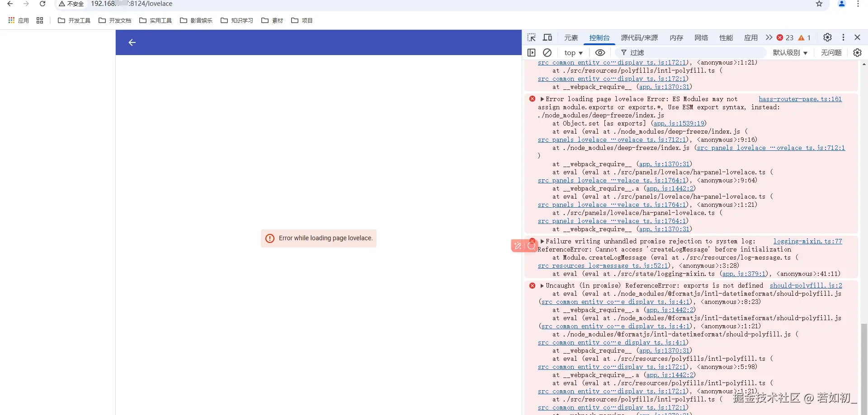Click the back arrow in blue header

(132, 42)
